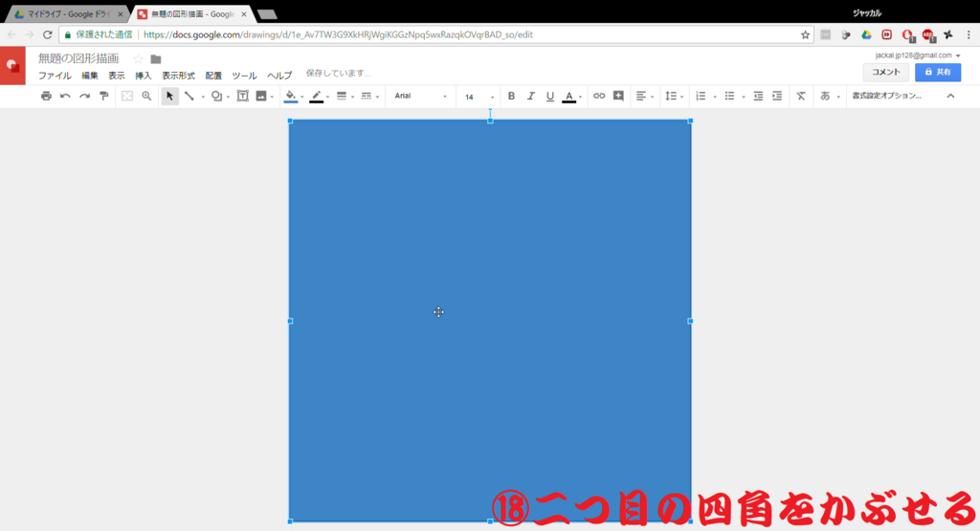Choose the select arrow tool
Screen dimensions: 980x531
(x=169, y=97)
